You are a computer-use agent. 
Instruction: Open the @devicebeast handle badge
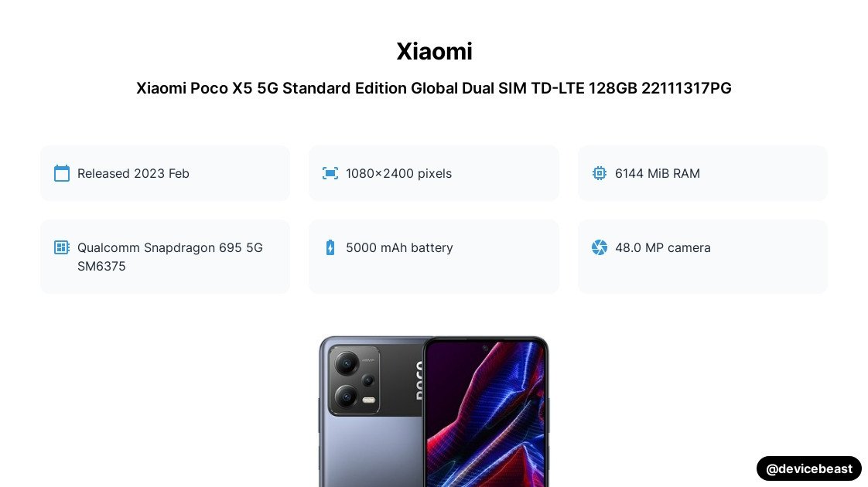pyautogui.click(x=808, y=468)
